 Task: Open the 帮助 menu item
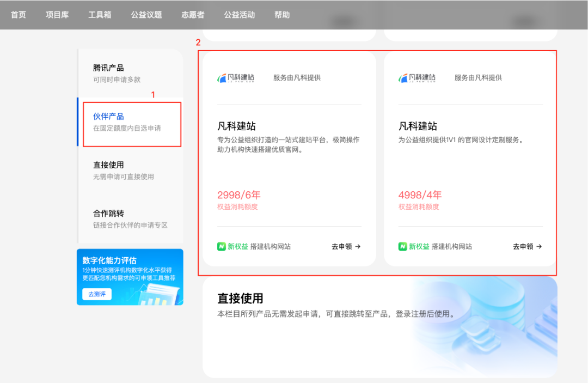tap(282, 15)
